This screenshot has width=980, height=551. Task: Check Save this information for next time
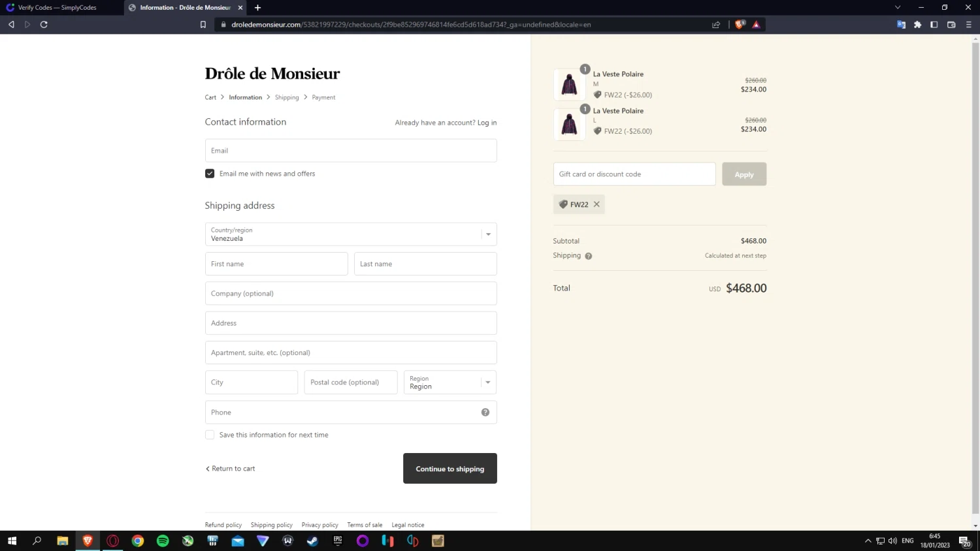[x=210, y=435]
